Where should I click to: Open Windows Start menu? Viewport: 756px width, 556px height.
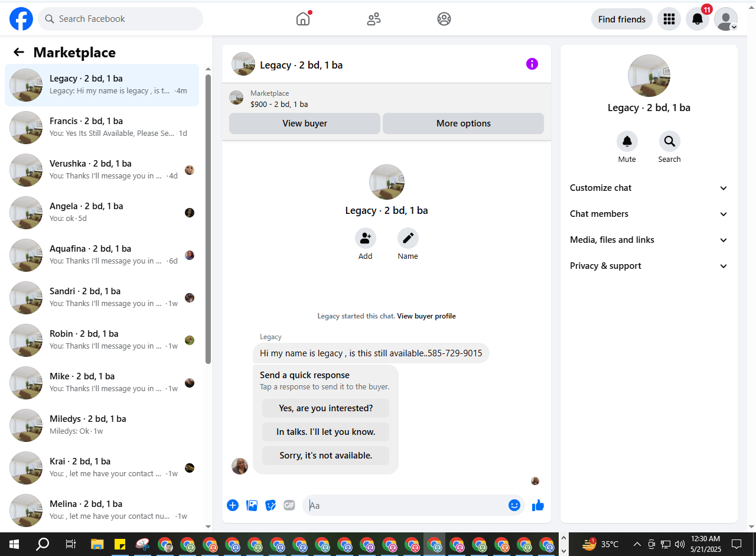pyautogui.click(x=14, y=544)
